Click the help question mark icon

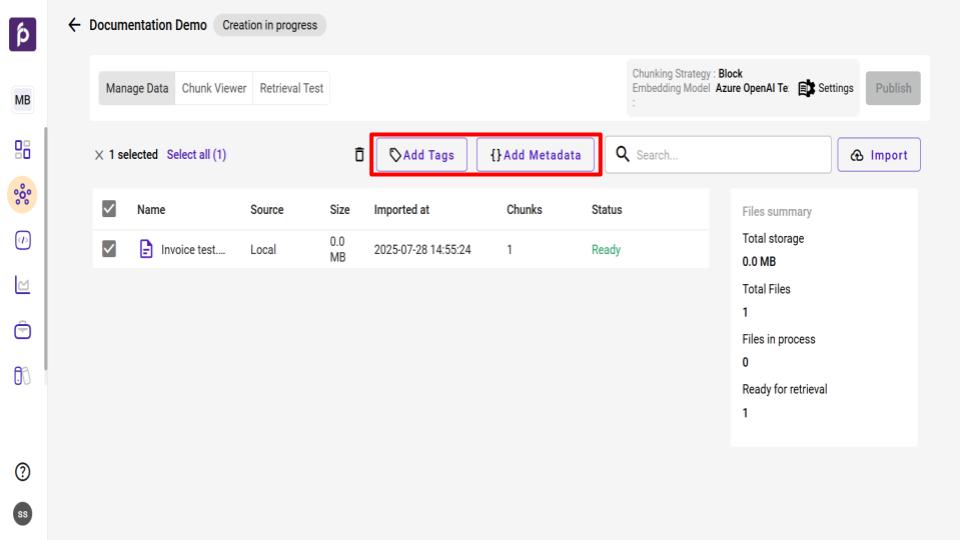tap(22, 472)
